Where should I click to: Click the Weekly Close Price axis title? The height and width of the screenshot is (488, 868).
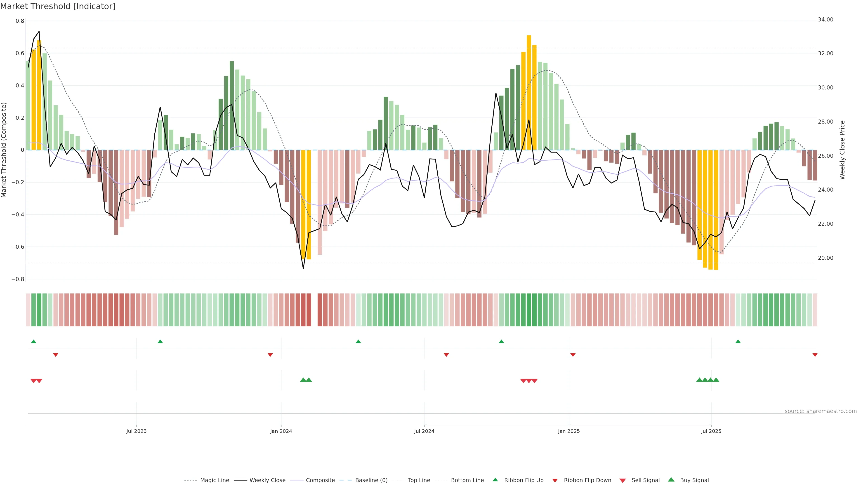click(842, 150)
